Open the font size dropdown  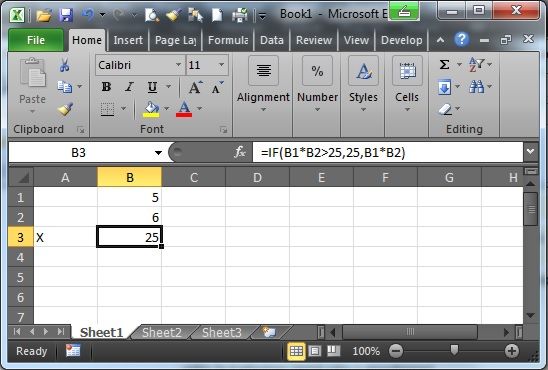point(222,65)
